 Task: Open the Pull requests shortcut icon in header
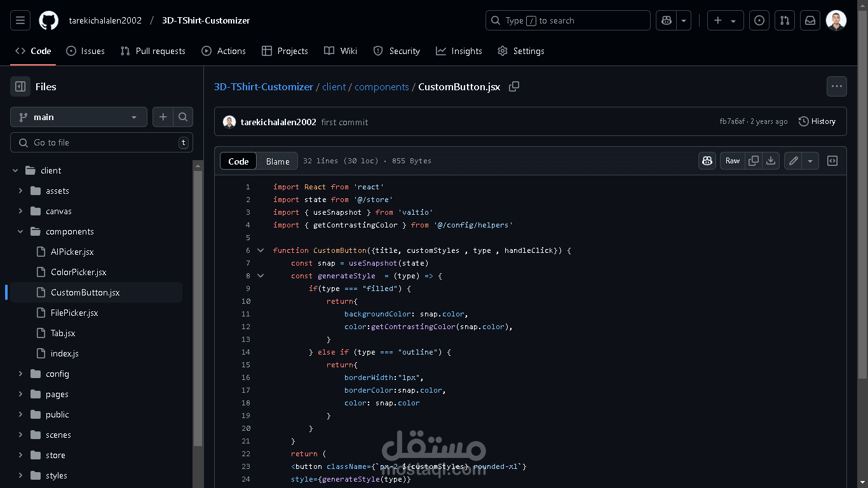point(785,20)
